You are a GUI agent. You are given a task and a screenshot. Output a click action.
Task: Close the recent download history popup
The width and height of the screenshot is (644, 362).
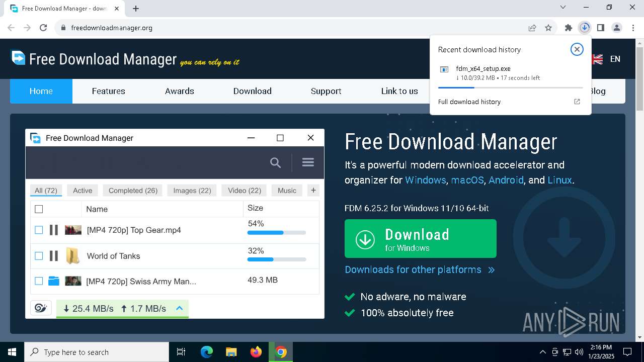577,49
